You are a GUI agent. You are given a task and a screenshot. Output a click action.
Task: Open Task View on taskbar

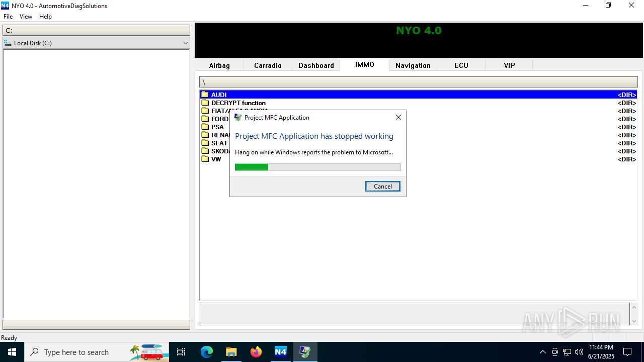click(181, 352)
